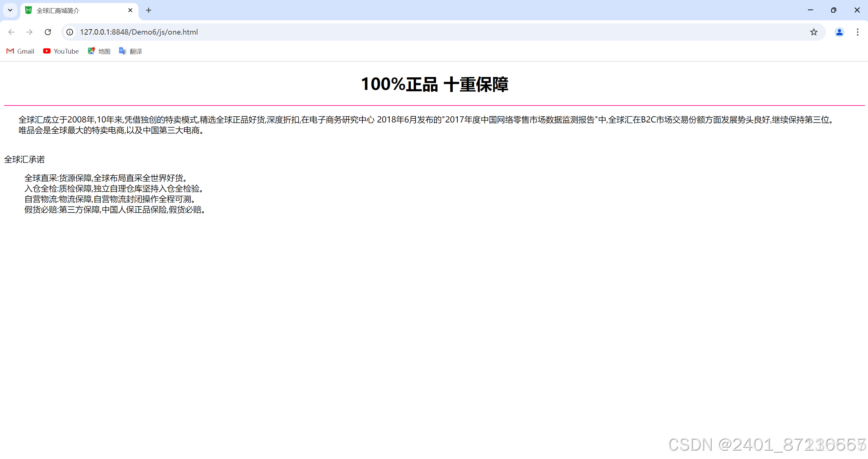Click the 全球汇承诺 text
Viewport: 868px width, 459px height.
click(24, 159)
